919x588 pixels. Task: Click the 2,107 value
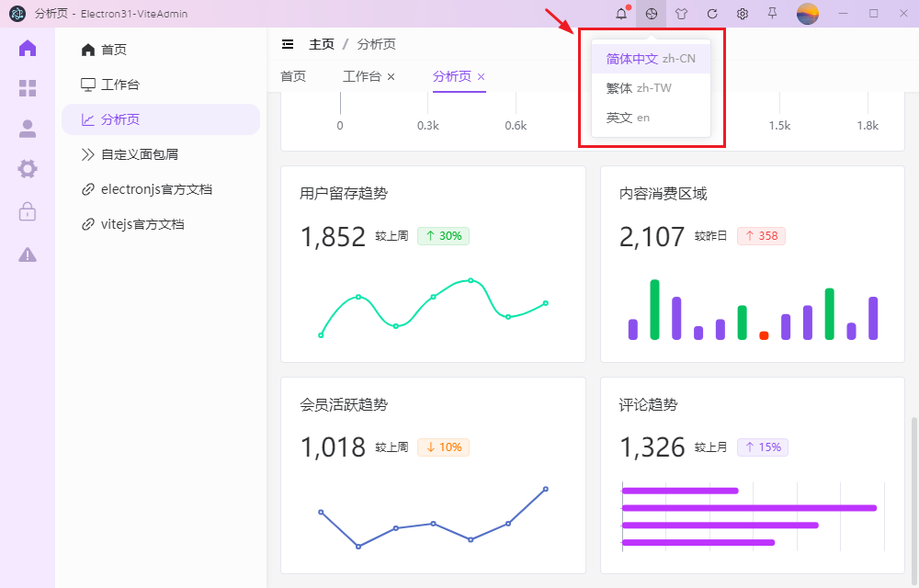(652, 237)
